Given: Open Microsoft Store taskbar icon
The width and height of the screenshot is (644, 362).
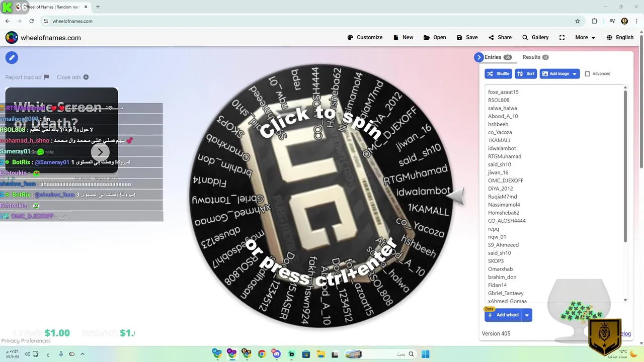Looking at the screenshot, I should pyautogui.click(x=306, y=354).
